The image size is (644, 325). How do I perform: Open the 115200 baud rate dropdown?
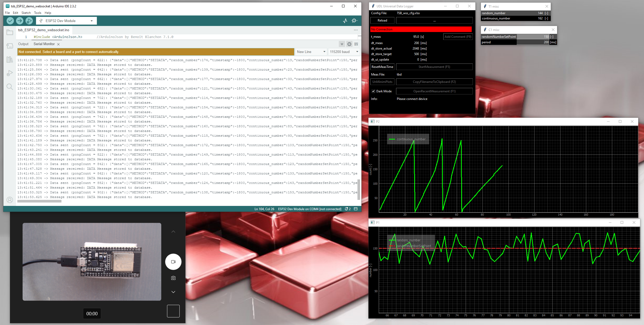(344, 52)
